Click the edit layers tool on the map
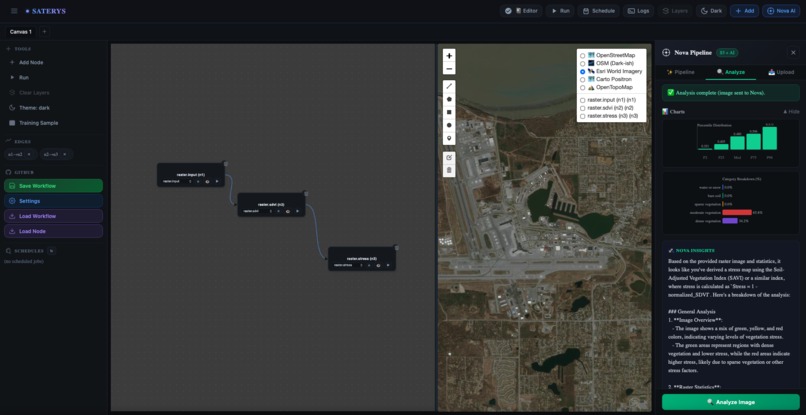The width and height of the screenshot is (806, 415). coord(449,157)
